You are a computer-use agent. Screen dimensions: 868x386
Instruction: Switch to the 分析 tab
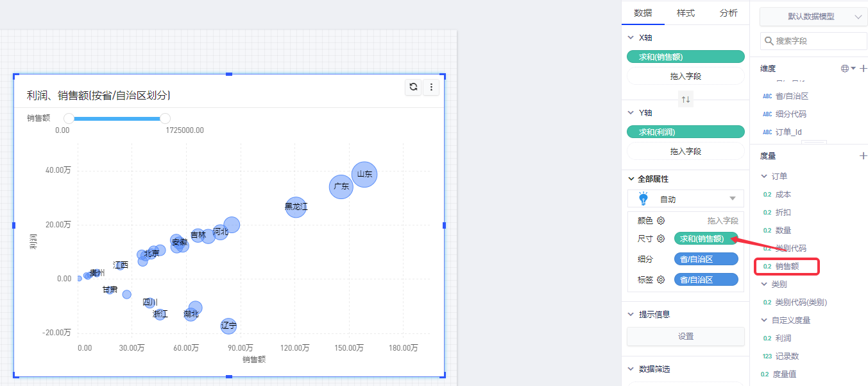[x=728, y=13]
